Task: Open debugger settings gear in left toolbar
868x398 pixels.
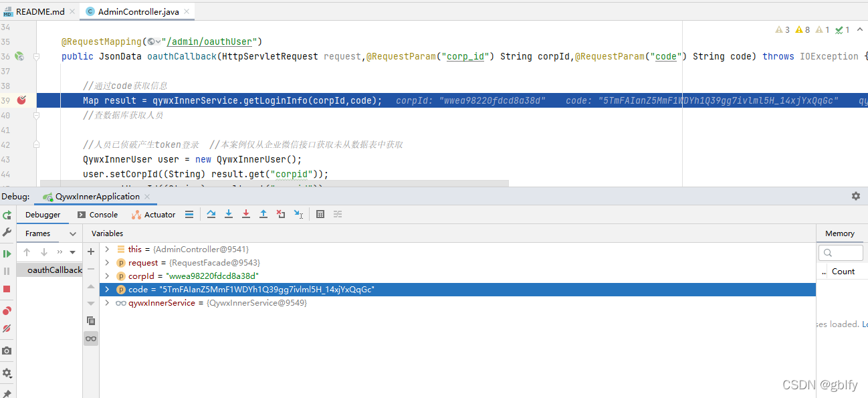Action: click(7, 373)
